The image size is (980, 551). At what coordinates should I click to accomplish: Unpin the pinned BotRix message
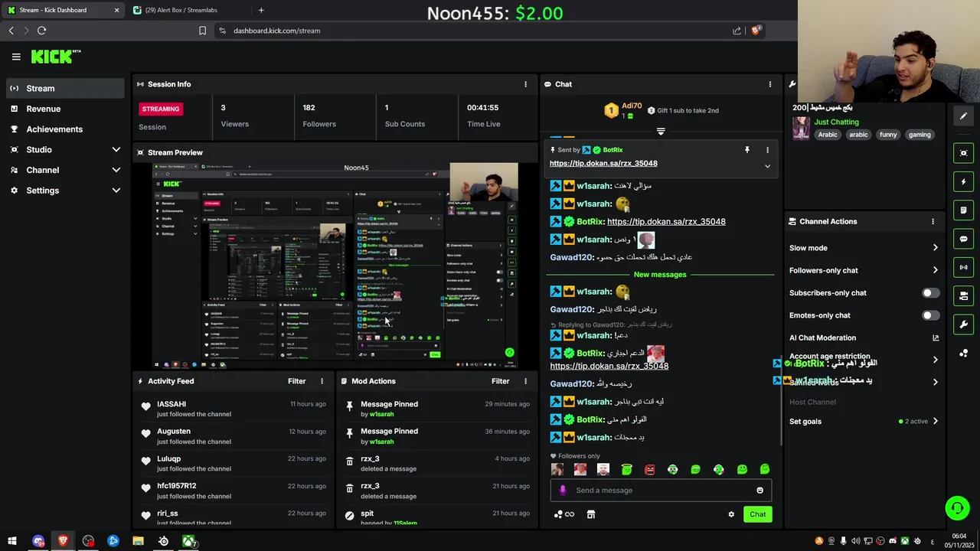[x=747, y=150]
